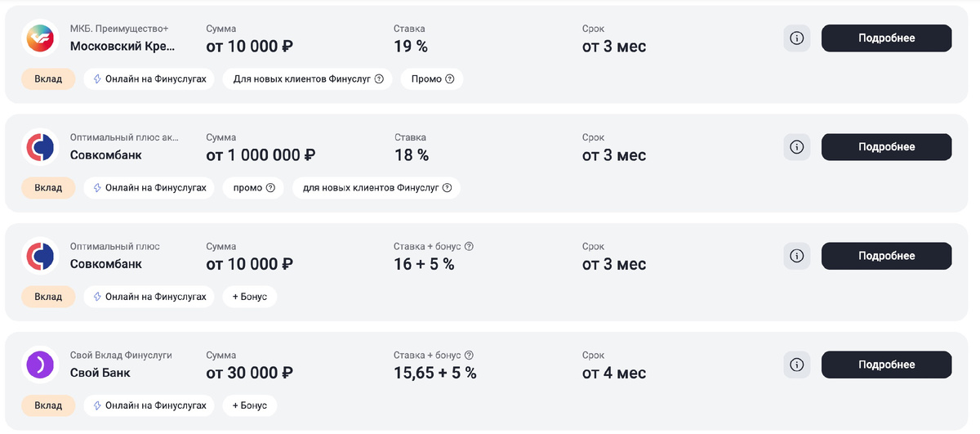
Task: Click the Свой Банк purple logo icon
Action: click(x=39, y=365)
